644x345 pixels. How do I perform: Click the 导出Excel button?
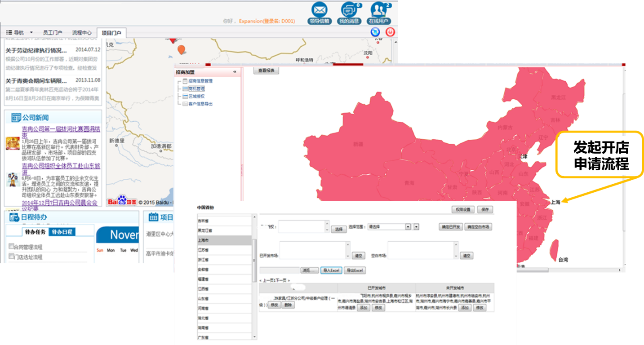point(355,270)
